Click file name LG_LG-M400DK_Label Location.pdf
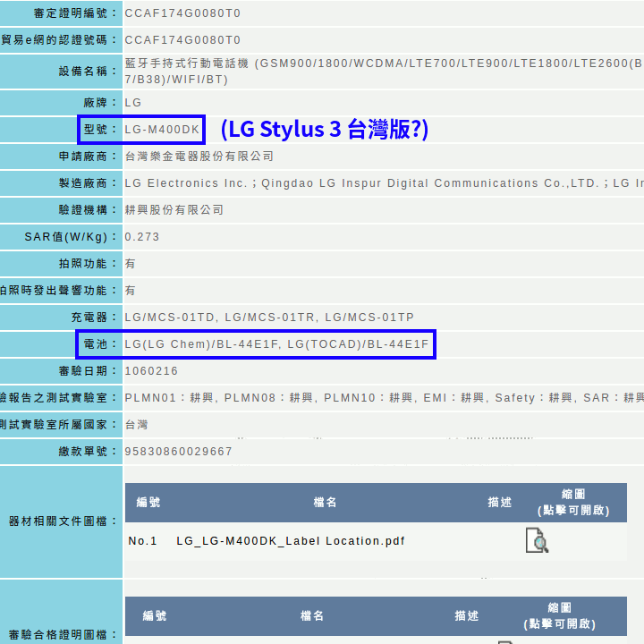This screenshot has width=644, height=644. coord(291,541)
